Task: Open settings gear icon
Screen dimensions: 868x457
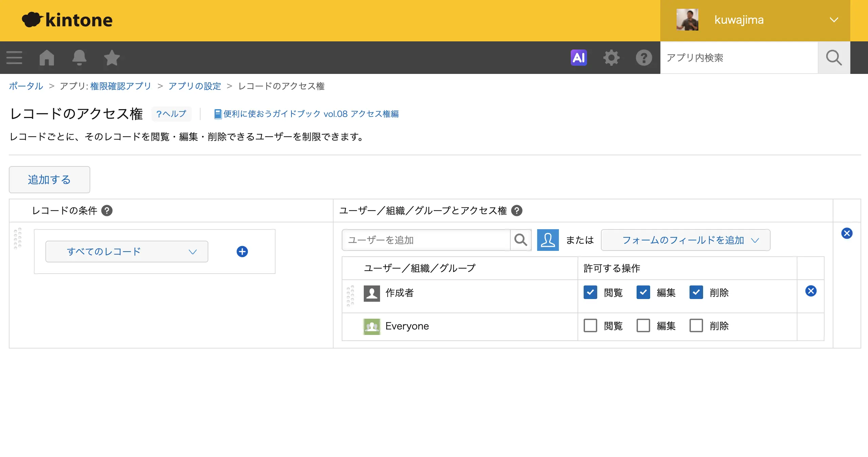Action: (611, 58)
